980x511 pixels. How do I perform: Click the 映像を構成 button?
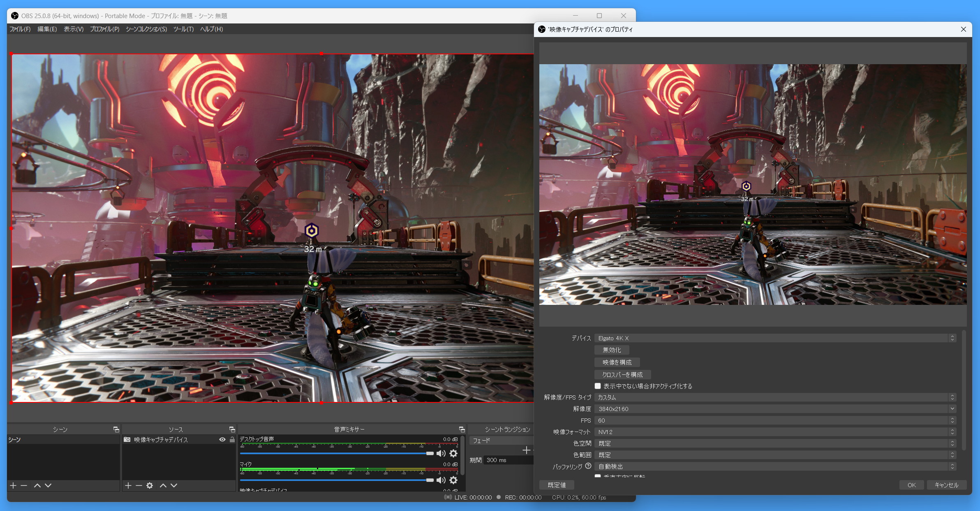coord(617,362)
